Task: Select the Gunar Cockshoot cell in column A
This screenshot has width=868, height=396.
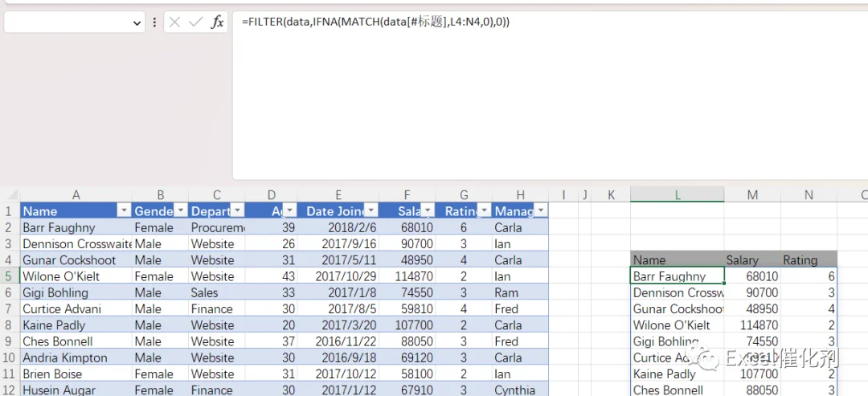Action: pyautogui.click(x=76, y=260)
